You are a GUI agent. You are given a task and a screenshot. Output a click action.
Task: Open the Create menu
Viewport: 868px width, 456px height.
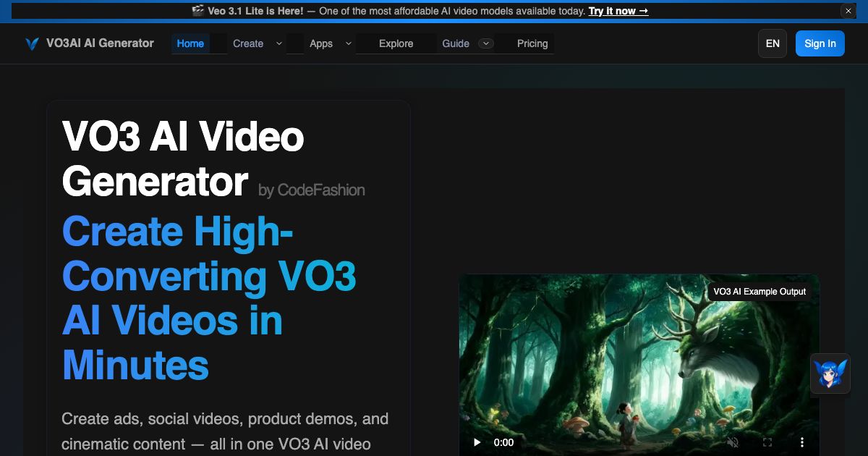(x=248, y=43)
